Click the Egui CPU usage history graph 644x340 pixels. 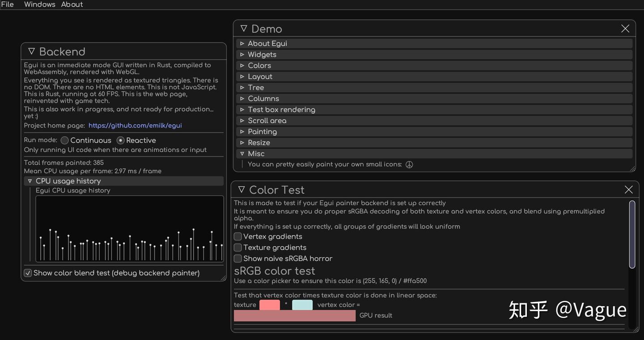pyautogui.click(x=130, y=229)
